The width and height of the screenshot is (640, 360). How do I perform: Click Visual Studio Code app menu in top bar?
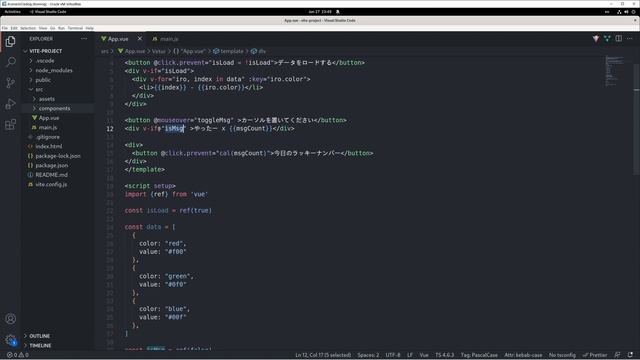pyautogui.click(x=48, y=12)
